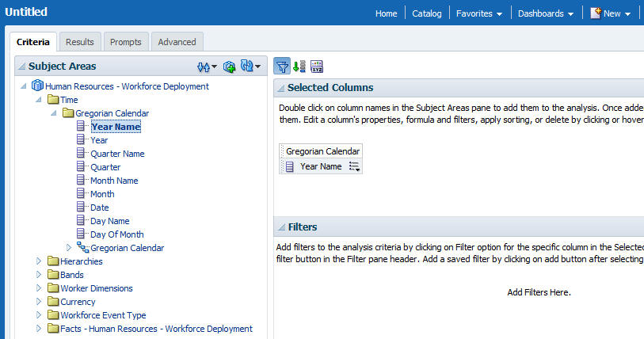Expand the Bands folder
This screenshot has height=339, width=644.
pos(39,275)
